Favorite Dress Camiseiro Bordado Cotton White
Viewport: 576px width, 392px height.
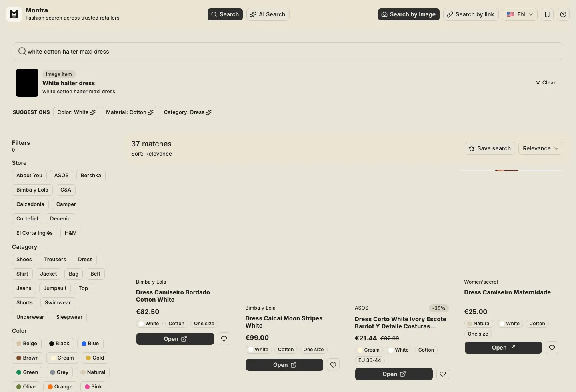[x=224, y=339]
